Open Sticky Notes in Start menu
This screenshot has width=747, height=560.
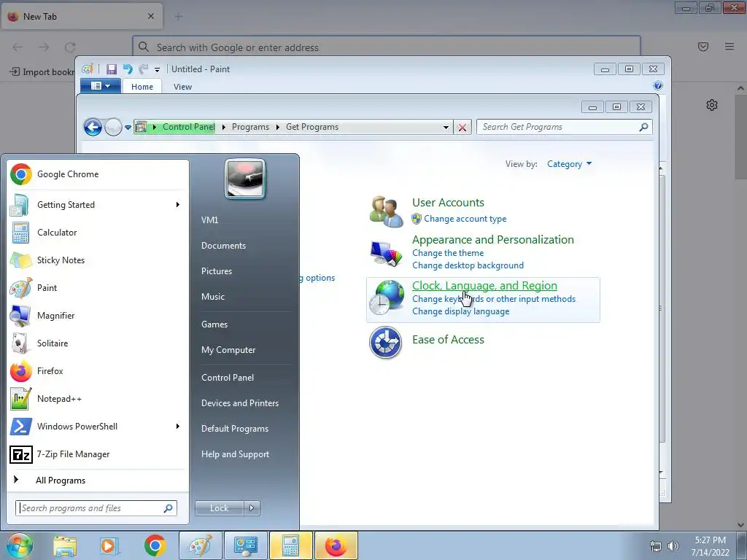pyautogui.click(x=98, y=260)
